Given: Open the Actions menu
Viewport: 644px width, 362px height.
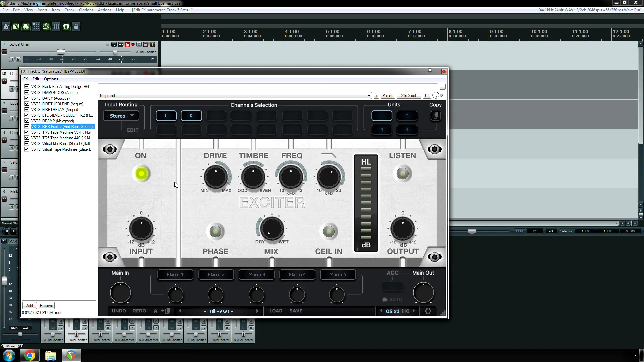Looking at the screenshot, I should pos(105,10).
